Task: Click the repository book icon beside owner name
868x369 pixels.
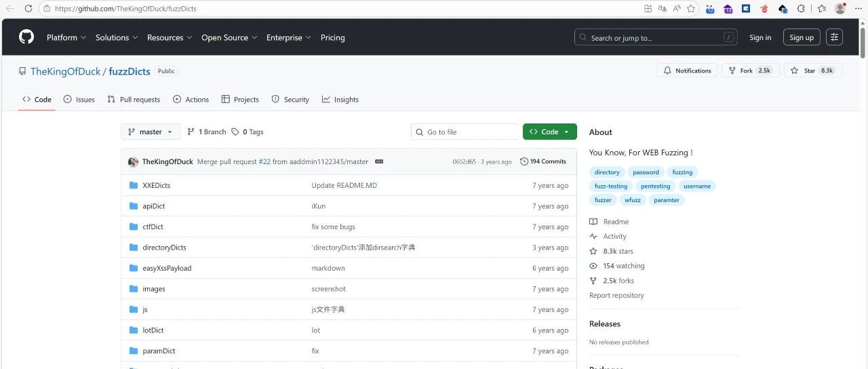Action: tap(22, 71)
